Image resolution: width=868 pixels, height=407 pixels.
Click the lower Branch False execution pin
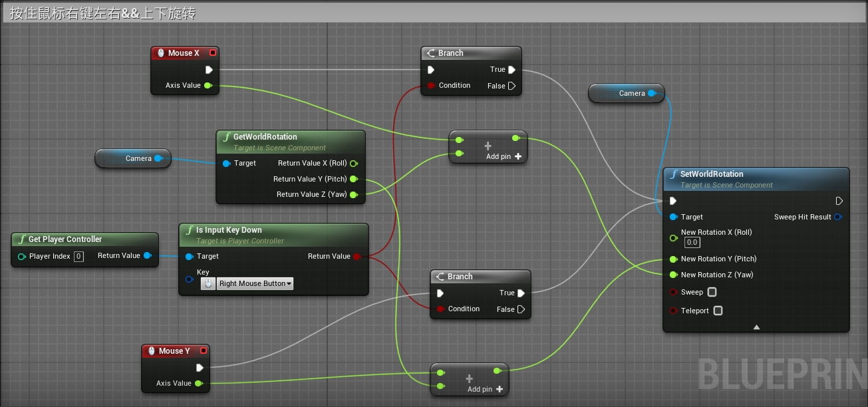pyautogui.click(x=521, y=309)
